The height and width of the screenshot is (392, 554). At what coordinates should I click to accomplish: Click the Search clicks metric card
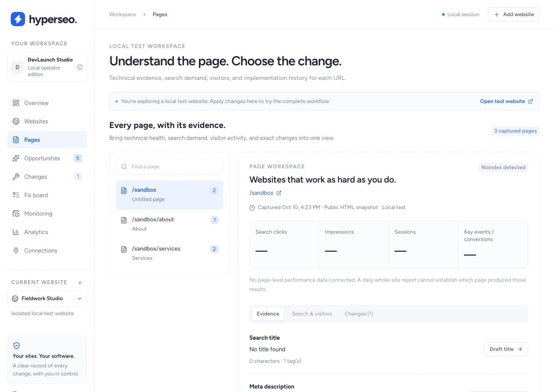(x=284, y=244)
